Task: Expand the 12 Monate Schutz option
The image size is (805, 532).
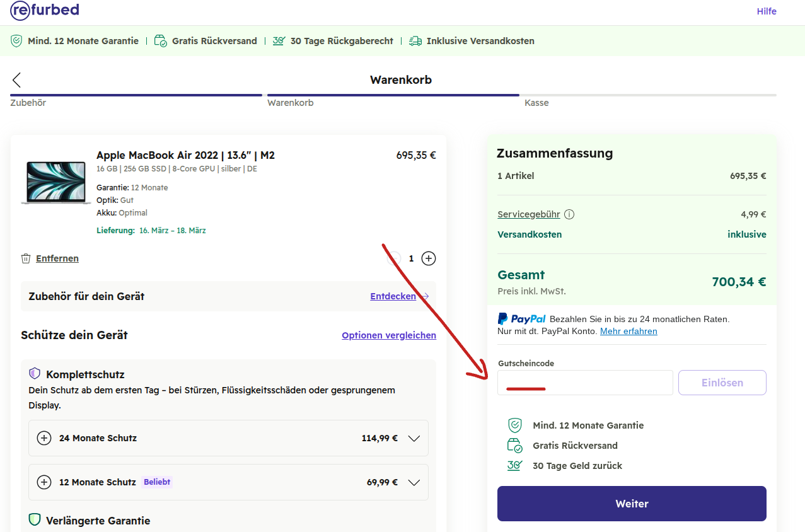Action: click(x=414, y=482)
